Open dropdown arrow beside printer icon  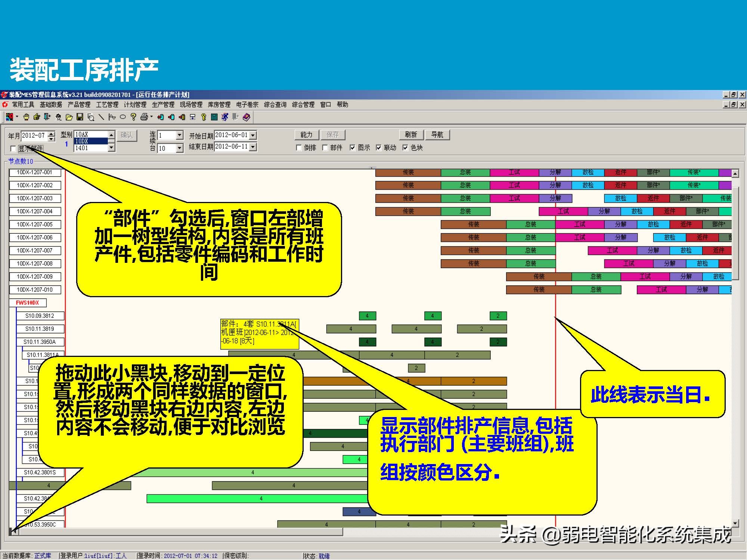click(151, 117)
